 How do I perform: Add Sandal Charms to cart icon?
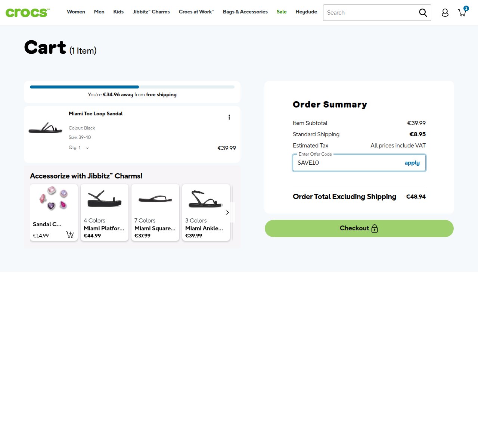(70, 234)
